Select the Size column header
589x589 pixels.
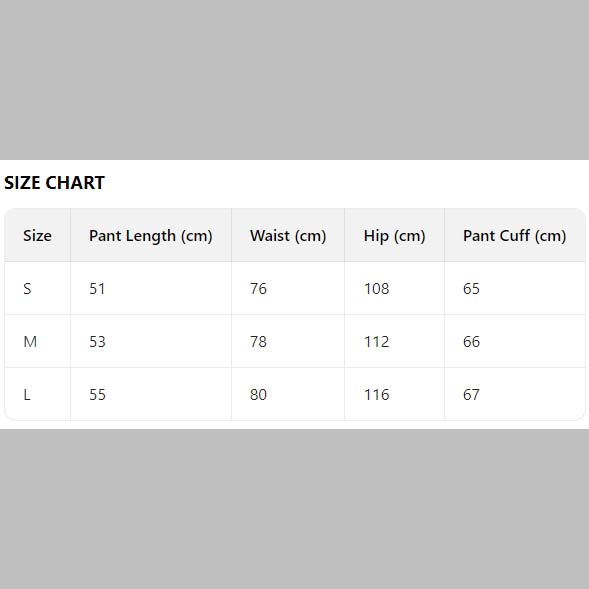37,236
